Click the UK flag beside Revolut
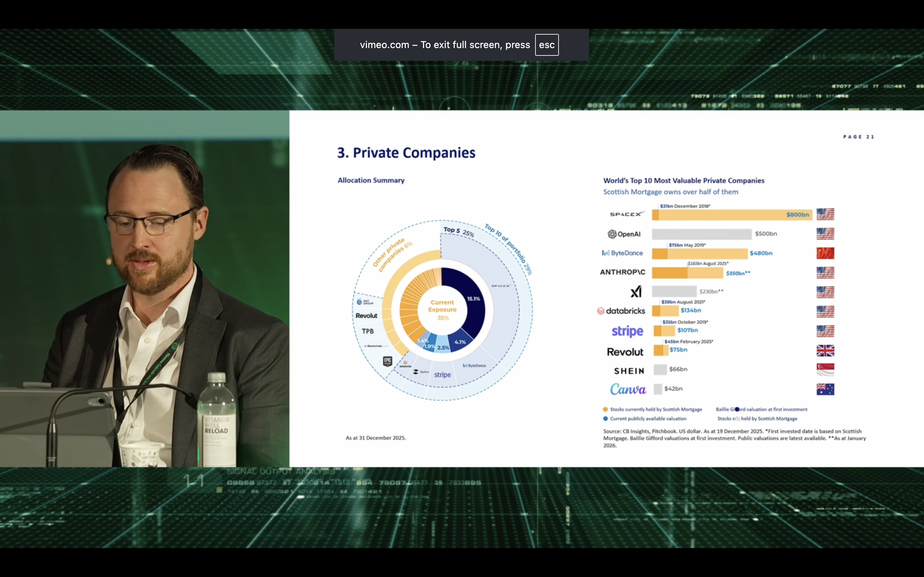Screen dimensions: 924x577 pos(825,350)
